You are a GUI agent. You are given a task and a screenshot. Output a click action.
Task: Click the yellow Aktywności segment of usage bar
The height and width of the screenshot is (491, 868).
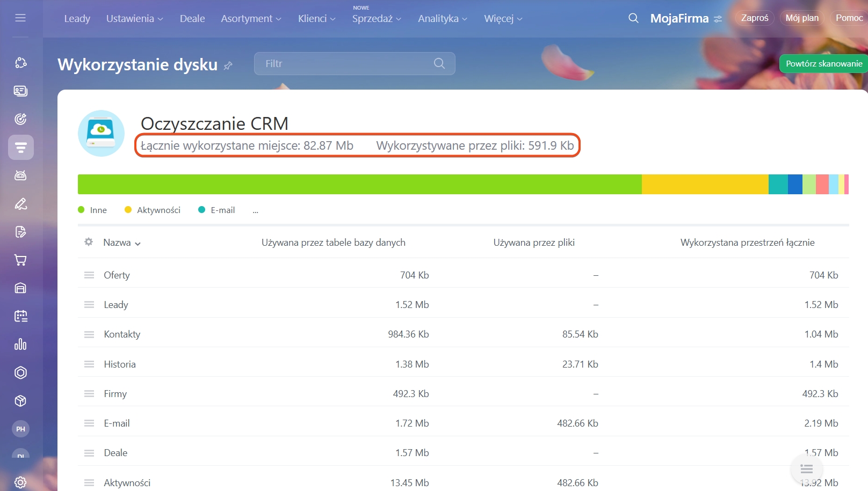click(705, 184)
